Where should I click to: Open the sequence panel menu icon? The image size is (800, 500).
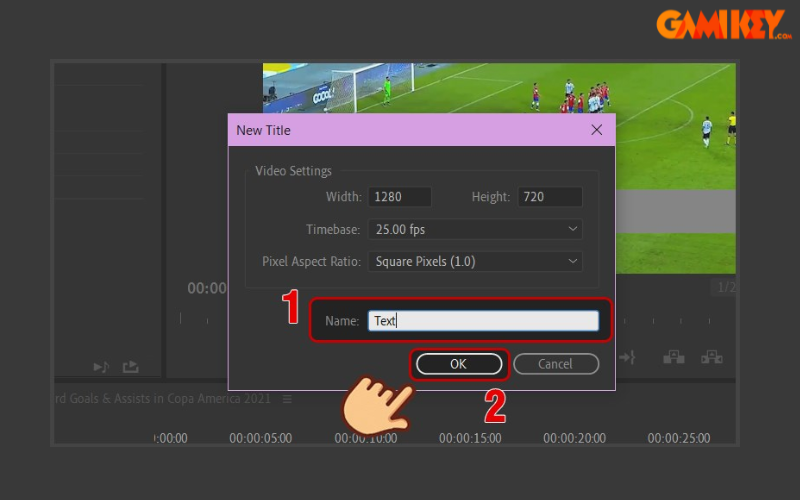pos(287,399)
